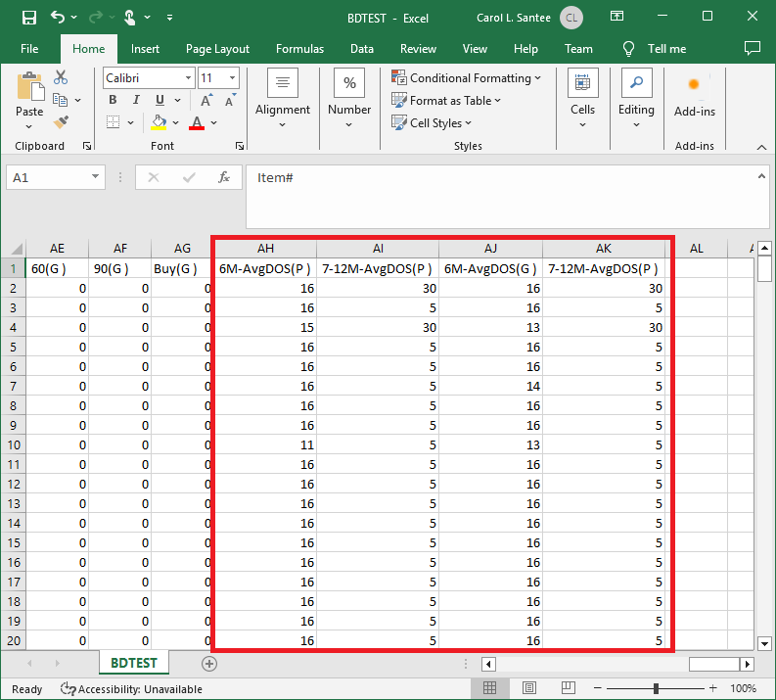This screenshot has height=700, width=776.
Task: Open the Font dialog launcher
Action: pyautogui.click(x=240, y=146)
